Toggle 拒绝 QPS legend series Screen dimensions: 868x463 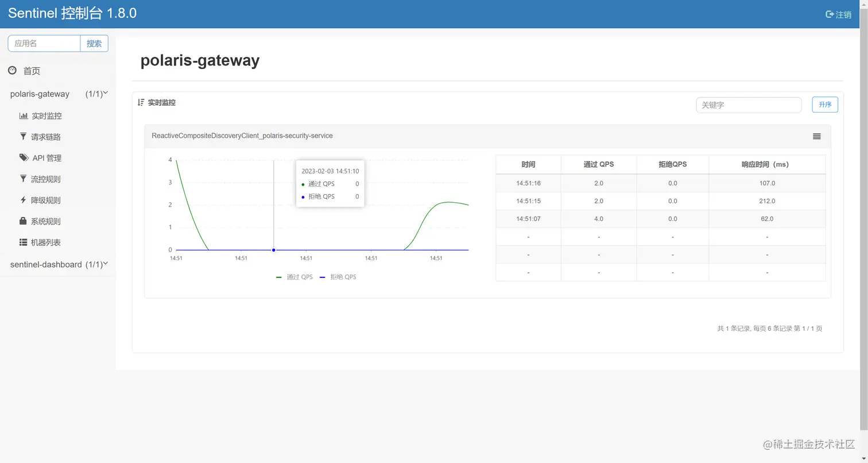(x=338, y=277)
